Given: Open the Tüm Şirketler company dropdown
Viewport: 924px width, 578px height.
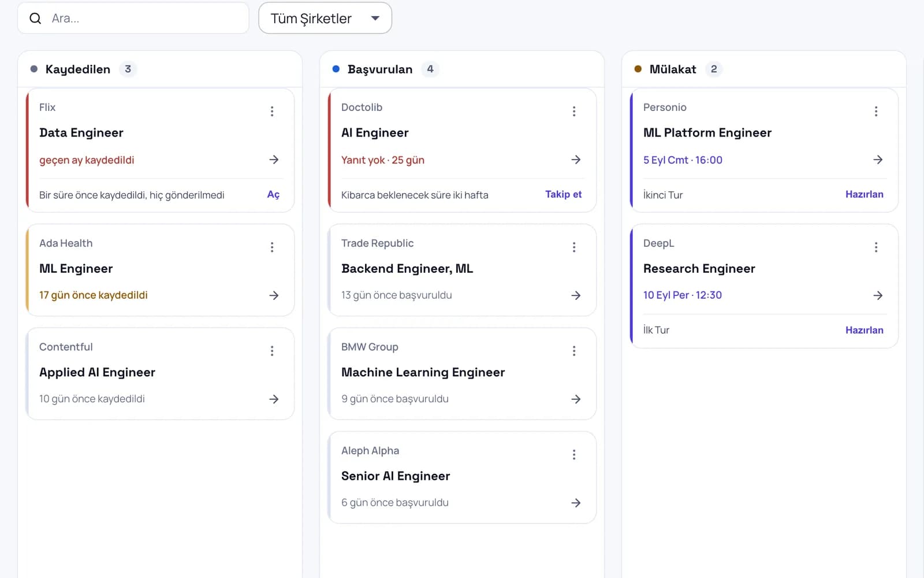Looking at the screenshot, I should pos(325,18).
